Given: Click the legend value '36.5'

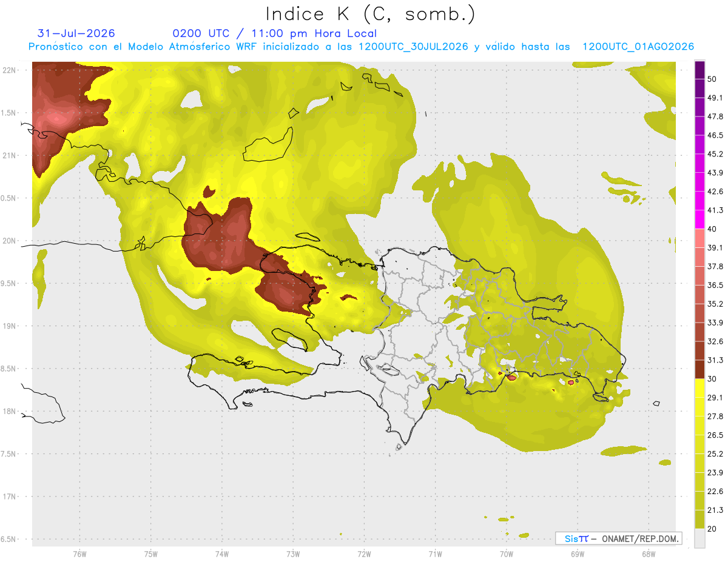Looking at the screenshot, I should 715,285.
